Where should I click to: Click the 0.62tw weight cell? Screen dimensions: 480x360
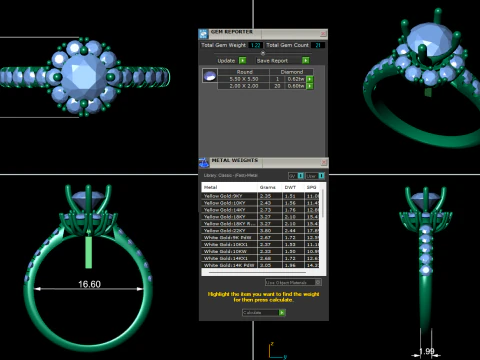click(x=296, y=79)
